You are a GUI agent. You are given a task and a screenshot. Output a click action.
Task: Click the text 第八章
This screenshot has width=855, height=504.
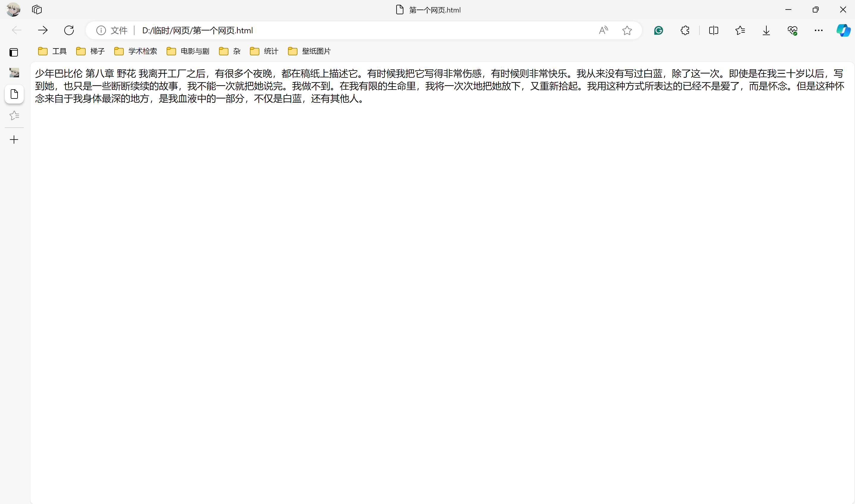click(99, 73)
